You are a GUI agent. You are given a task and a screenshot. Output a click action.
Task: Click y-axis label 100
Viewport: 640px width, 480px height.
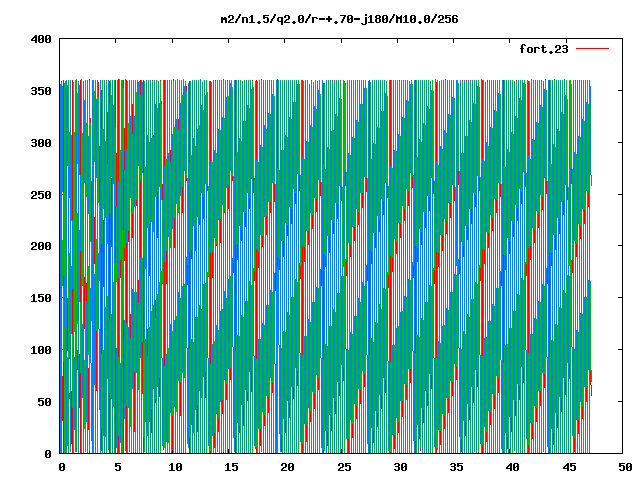click(x=41, y=350)
